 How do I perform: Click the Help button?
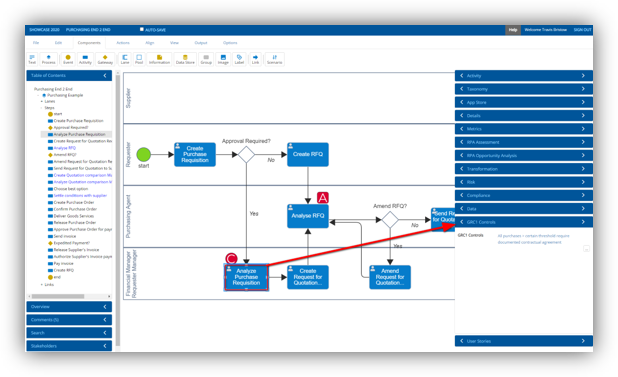[512, 30]
